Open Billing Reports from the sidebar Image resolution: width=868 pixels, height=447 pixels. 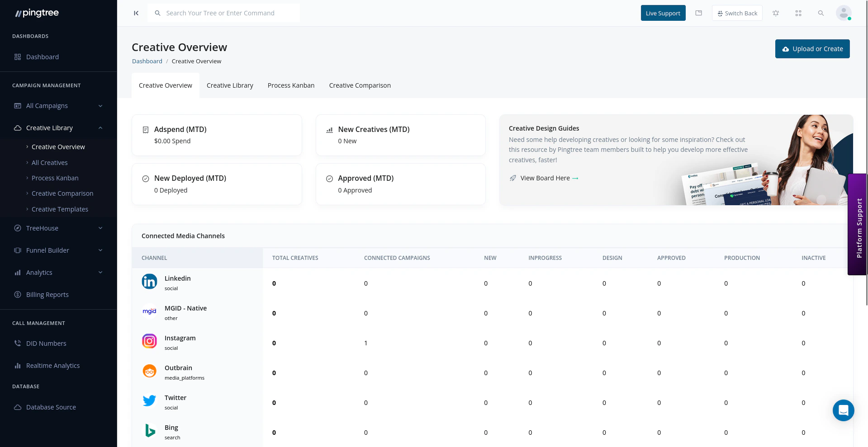(x=47, y=294)
